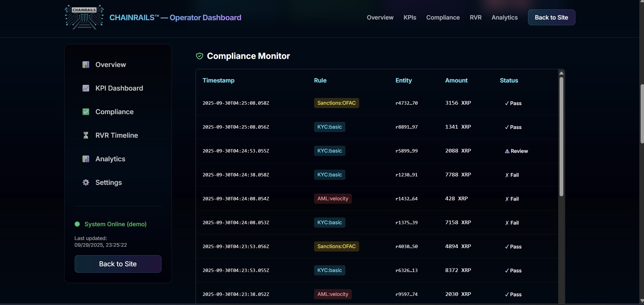
Task: Open Overview in the top navigation
Action: coord(380,18)
